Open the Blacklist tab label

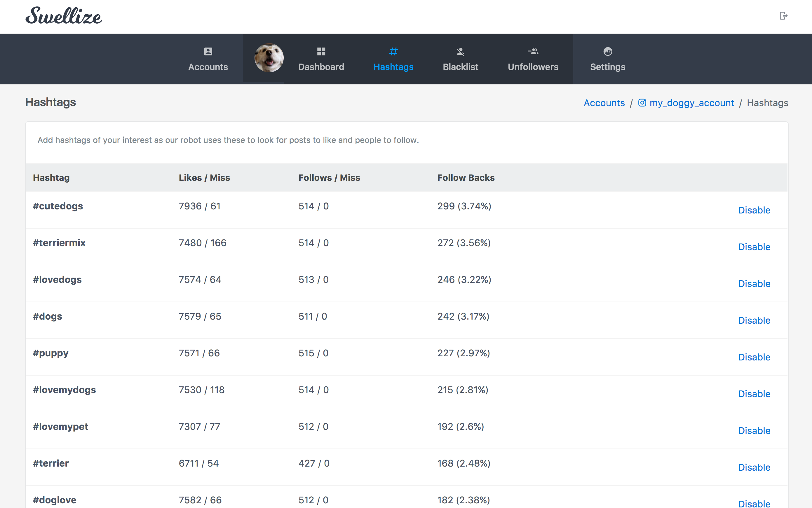click(460, 67)
